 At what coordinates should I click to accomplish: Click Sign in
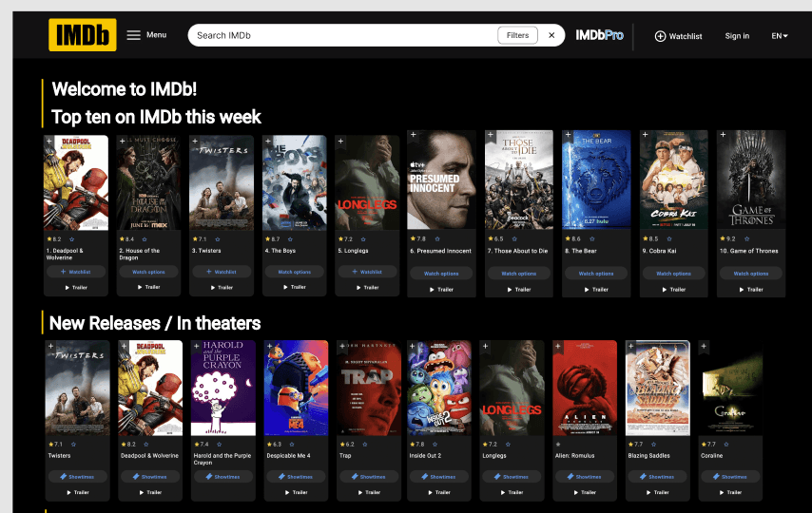[x=737, y=36]
